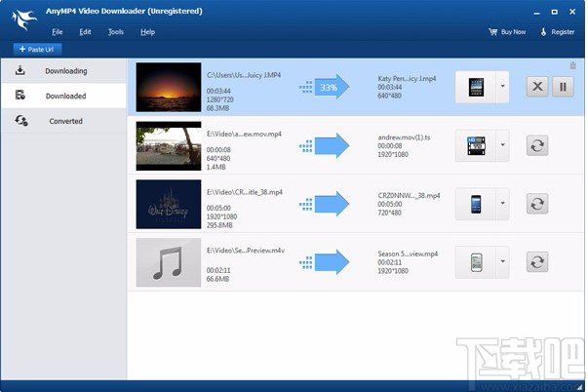Click output name Season 5...view.mp4
Image resolution: width=588 pixels, height=392 pixels.
(x=408, y=254)
